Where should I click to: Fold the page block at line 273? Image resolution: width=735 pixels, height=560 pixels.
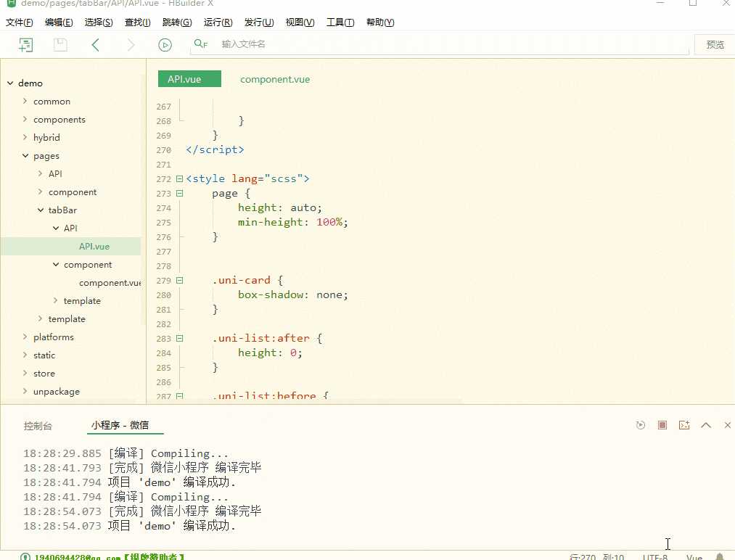[179, 193]
